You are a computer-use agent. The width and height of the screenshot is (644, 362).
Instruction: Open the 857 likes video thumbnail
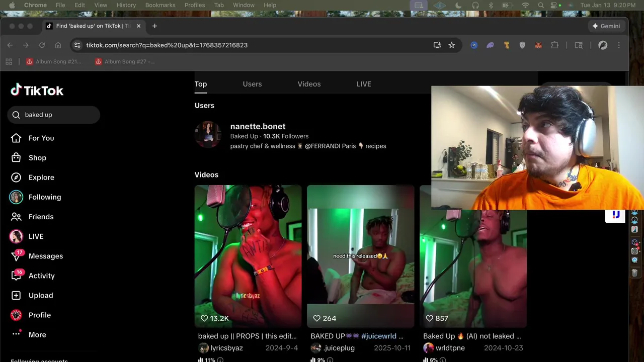pos(473,268)
